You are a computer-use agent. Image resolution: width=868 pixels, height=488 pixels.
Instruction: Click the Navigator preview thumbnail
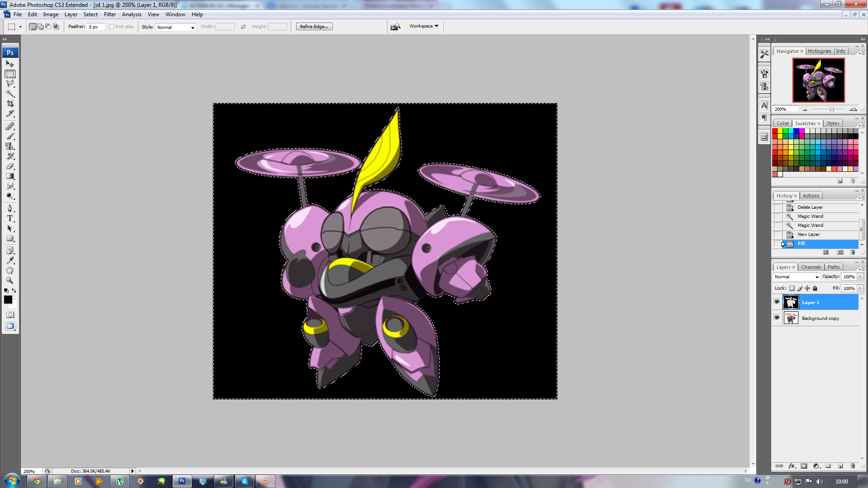coord(818,80)
